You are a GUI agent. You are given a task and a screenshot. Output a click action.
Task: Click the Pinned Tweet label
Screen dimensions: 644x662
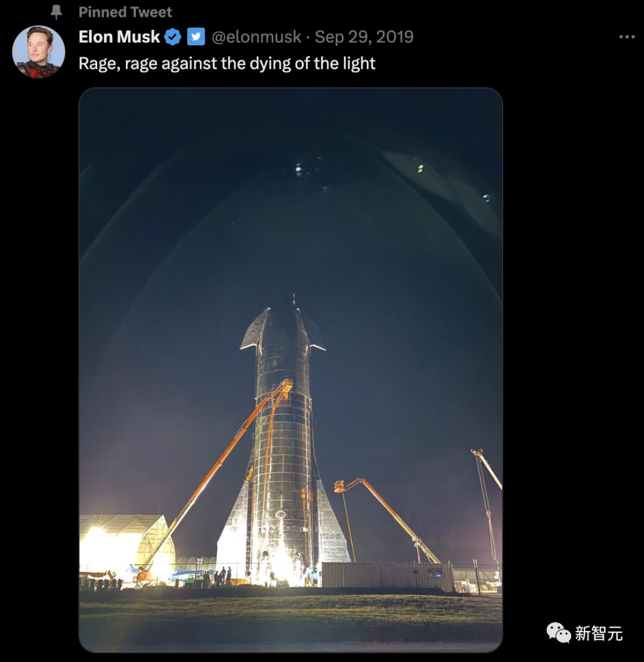pos(125,13)
